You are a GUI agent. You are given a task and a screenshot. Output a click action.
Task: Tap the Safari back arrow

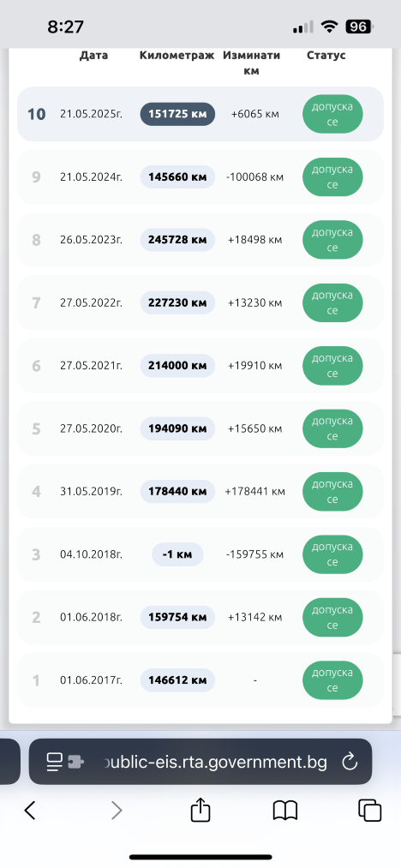tap(30, 811)
